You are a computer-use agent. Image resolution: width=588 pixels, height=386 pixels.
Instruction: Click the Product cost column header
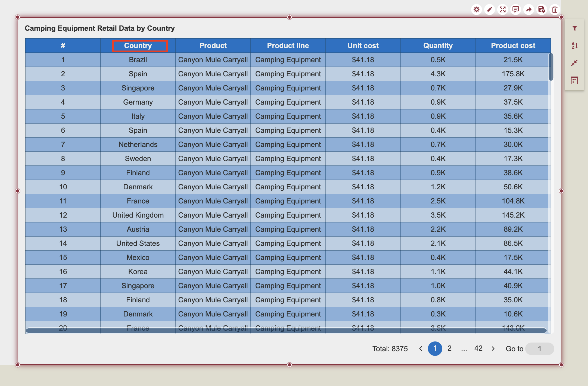click(513, 46)
